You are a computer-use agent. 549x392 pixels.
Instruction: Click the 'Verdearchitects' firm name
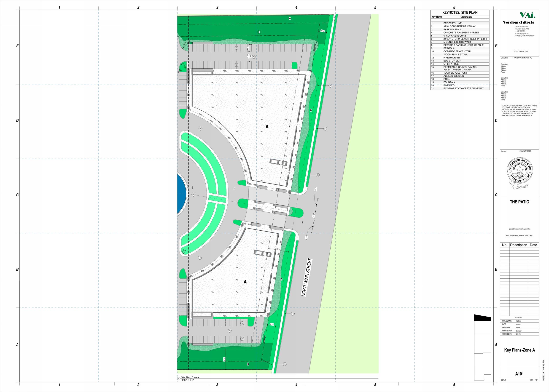(x=518, y=22)
